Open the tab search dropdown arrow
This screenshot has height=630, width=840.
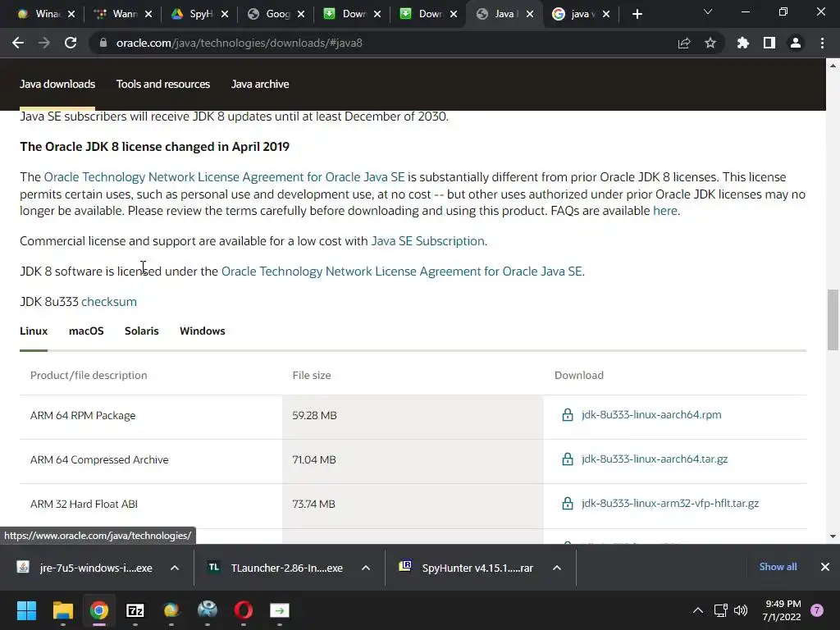(708, 11)
